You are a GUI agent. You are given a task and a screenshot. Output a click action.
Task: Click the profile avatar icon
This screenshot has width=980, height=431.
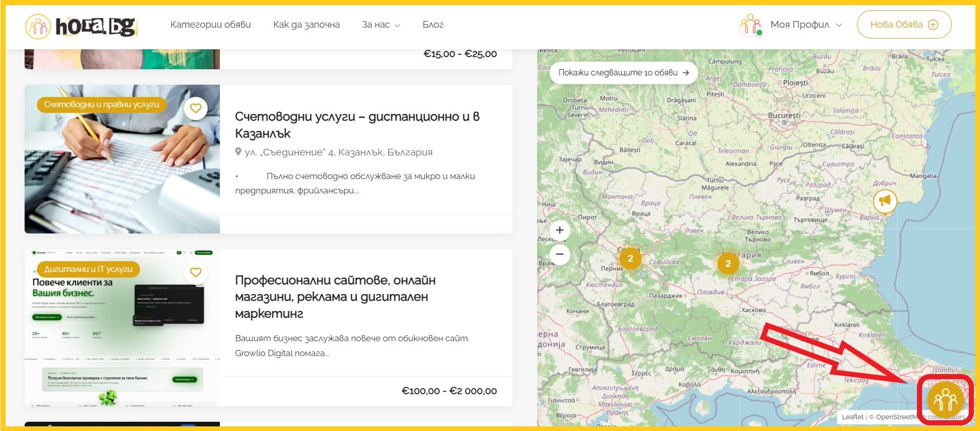pyautogui.click(x=751, y=25)
